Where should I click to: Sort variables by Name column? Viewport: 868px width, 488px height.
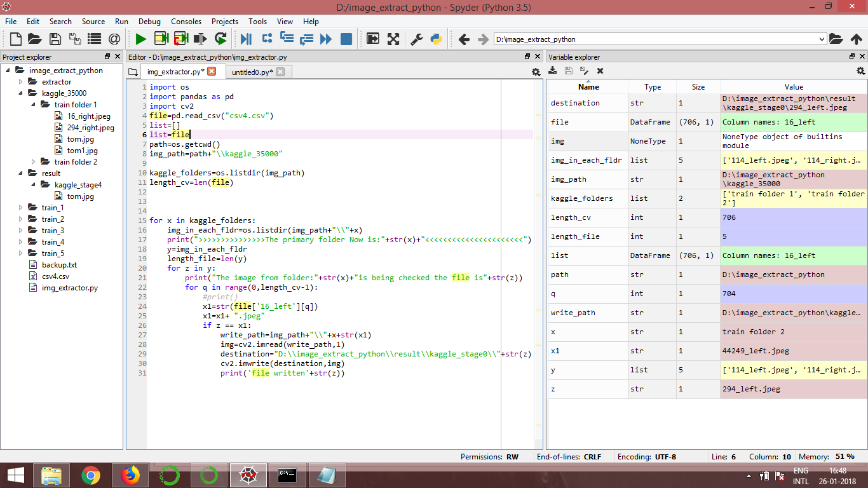[x=588, y=87]
